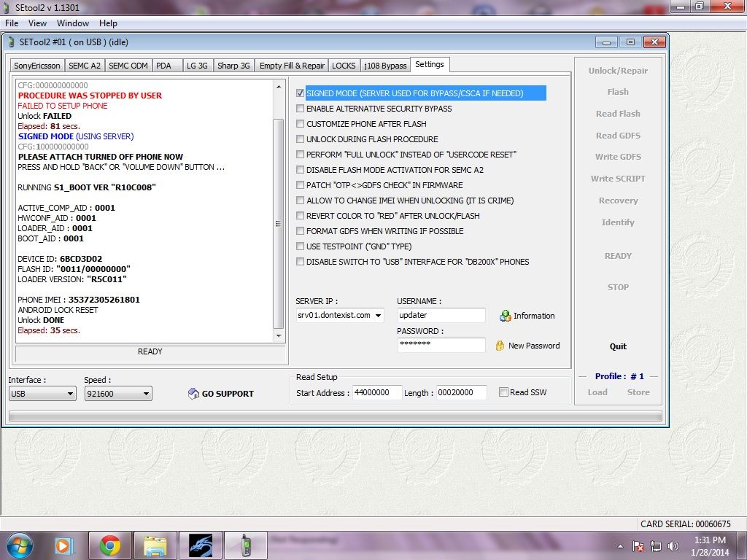The image size is (747, 560).
Task: Click the USERNAME input field
Action: pos(441,315)
